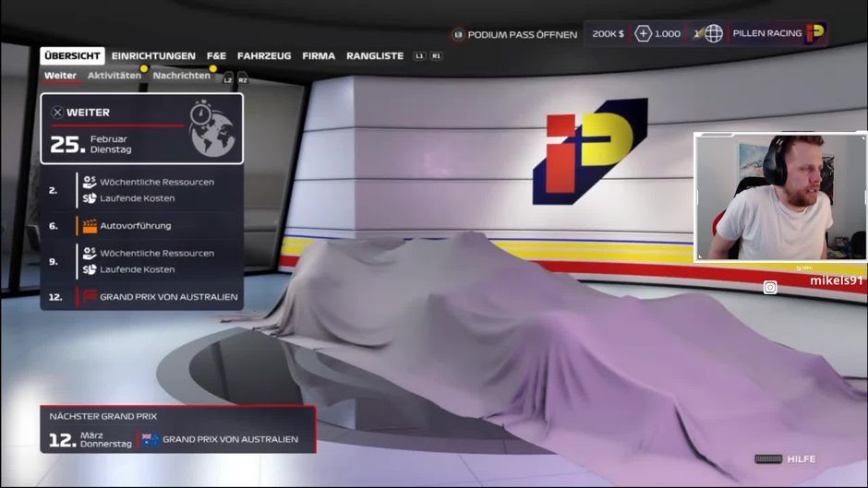Click the Autovorführung clapperboard icon
This screenshot has height=488, width=868.
tap(90, 225)
